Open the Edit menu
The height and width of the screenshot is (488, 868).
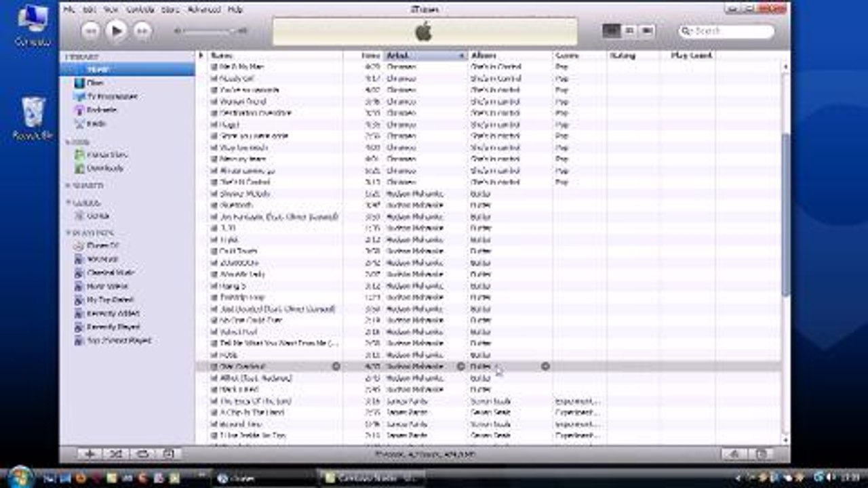coord(89,10)
